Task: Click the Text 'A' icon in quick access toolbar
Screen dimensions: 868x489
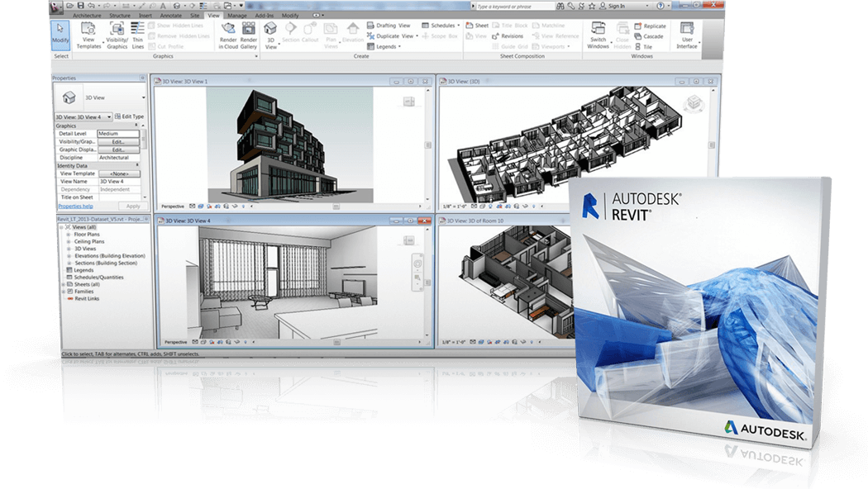Action: pos(163,6)
